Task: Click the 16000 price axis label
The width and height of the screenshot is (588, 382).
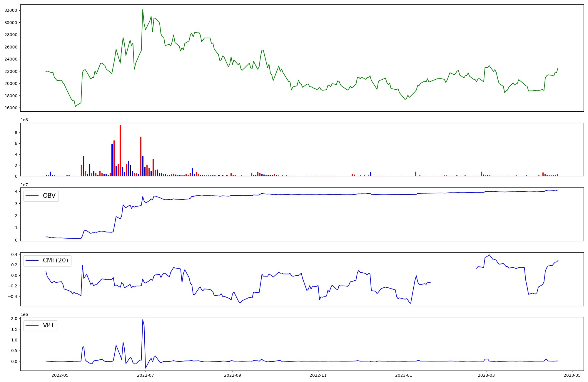Action: [x=11, y=108]
